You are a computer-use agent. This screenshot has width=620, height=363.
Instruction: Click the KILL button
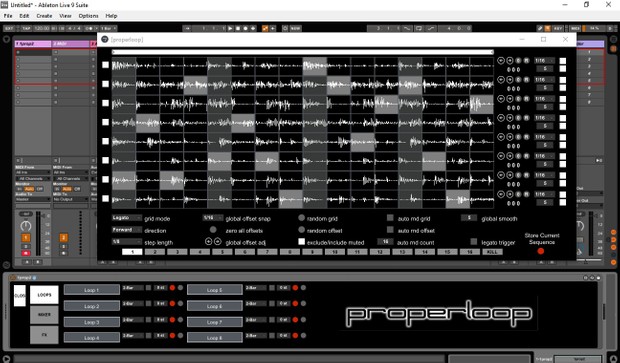click(x=492, y=252)
